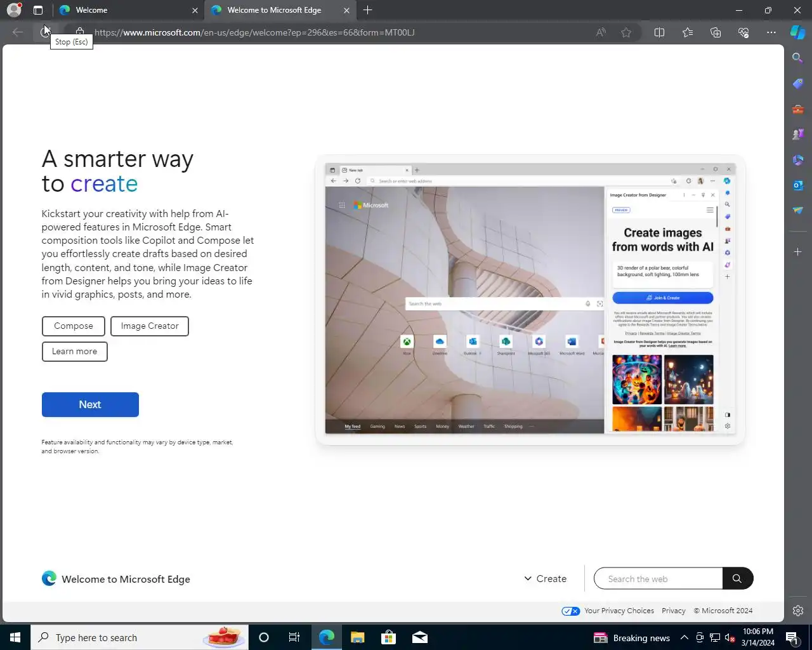
Task: Add this page to favorites with the star icon
Action: click(x=626, y=32)
